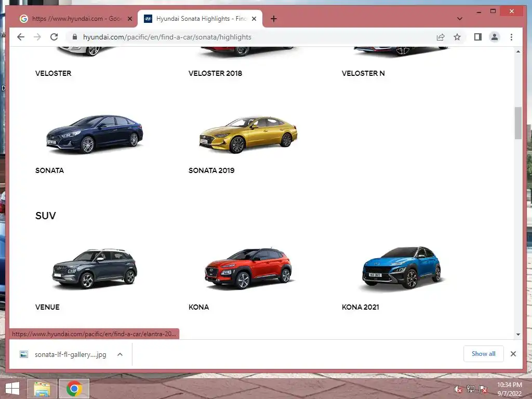Click the scrollbar up arrow
532x399 pixels.
(518, 51)
